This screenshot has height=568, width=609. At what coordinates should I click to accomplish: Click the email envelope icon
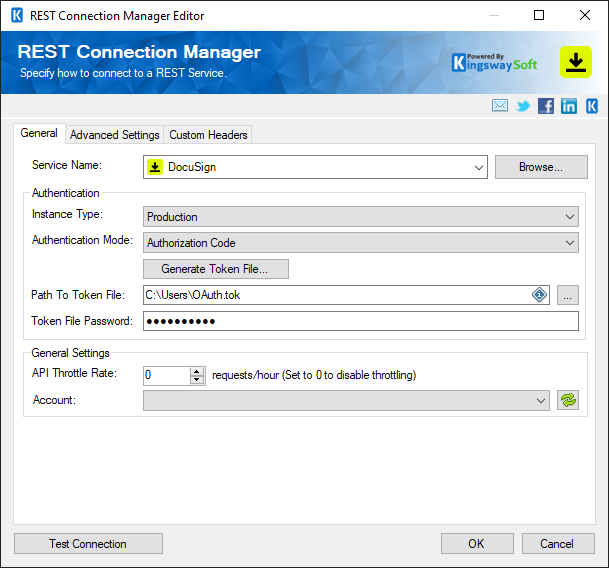[x=500, y=105]
